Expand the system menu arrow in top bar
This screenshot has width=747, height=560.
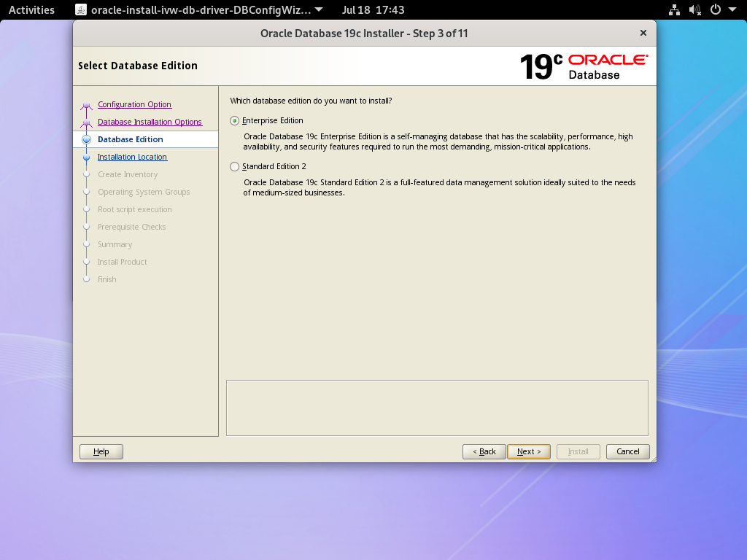point(732,10)
